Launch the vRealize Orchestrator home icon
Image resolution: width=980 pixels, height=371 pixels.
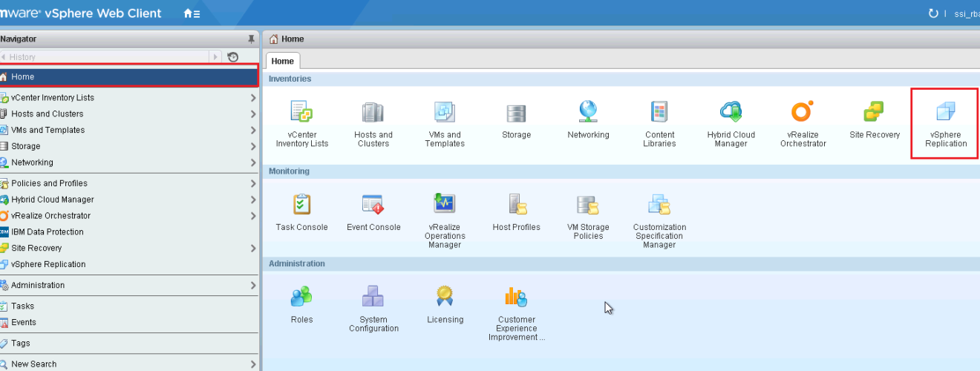pyautogui.click(x=803, y=111)
